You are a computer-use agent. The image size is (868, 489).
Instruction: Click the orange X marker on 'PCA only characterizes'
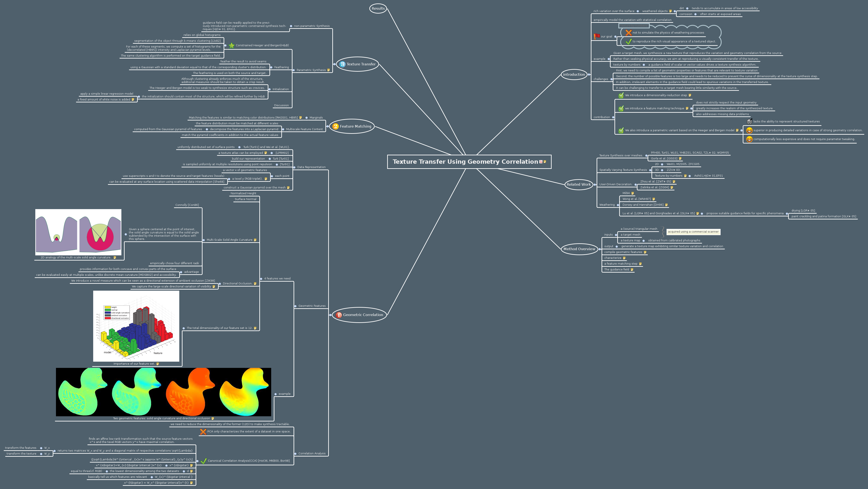pos(203,432)
